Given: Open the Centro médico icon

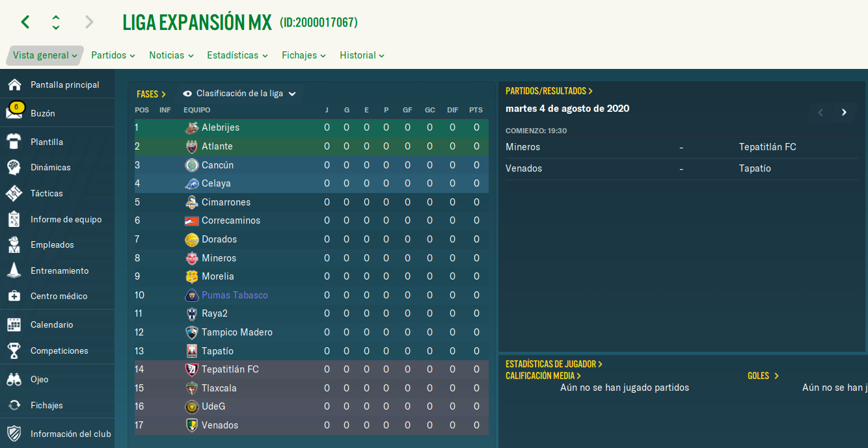Looking at the screenshot, I should pyautogui.click(x=14, y=296).
